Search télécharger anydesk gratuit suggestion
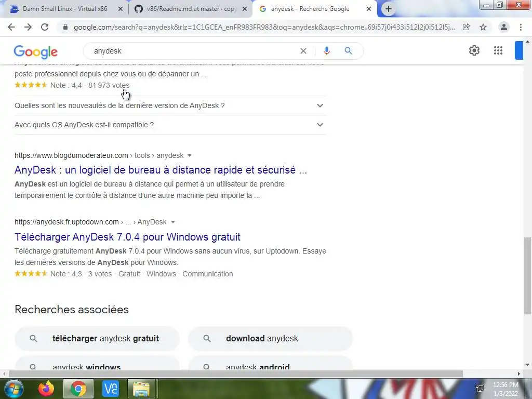This screenshot has height=399, width=532. 97,339
